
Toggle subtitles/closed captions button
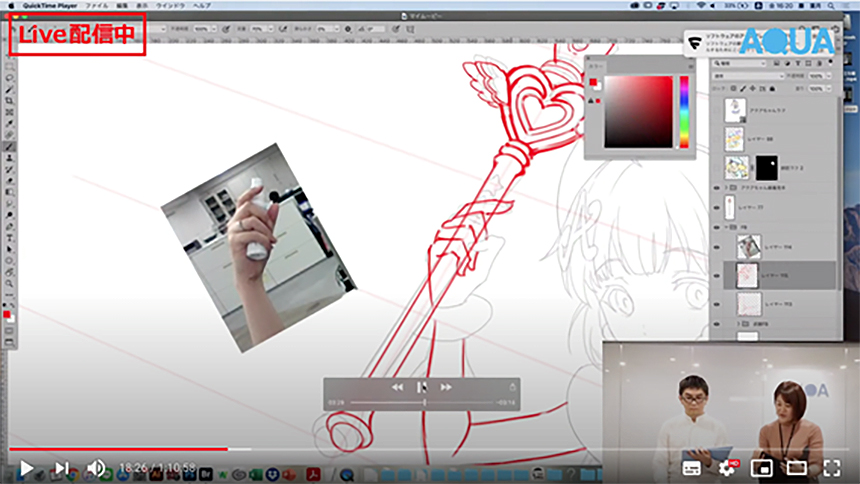[x=692, y=467]
